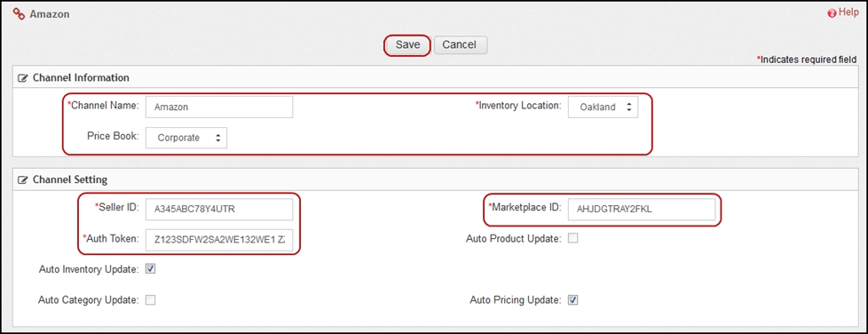This screenshot has height=334, width=868.
Task: Focus the Channel Name input field
Action: [x=218, y=107]
